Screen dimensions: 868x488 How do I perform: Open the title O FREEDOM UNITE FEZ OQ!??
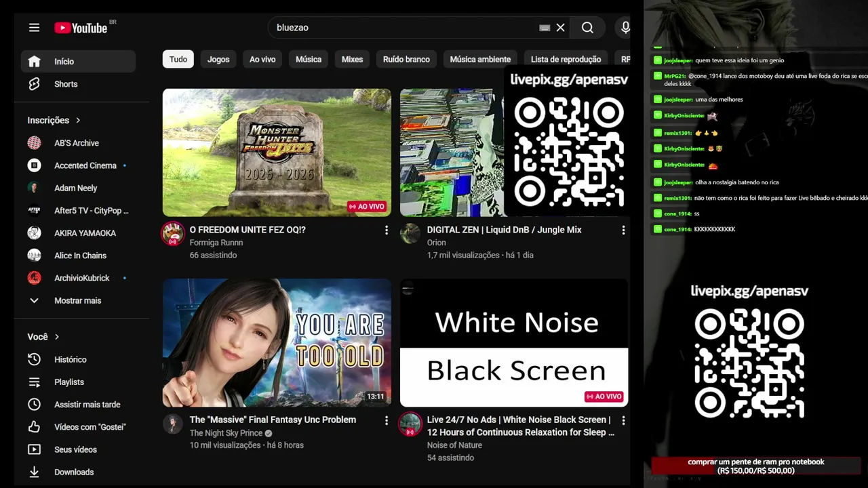point(248,230)
